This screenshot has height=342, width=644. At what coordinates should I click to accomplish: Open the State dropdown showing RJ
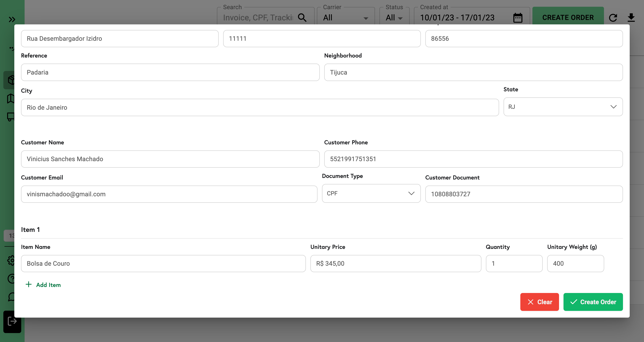[563, 107]
